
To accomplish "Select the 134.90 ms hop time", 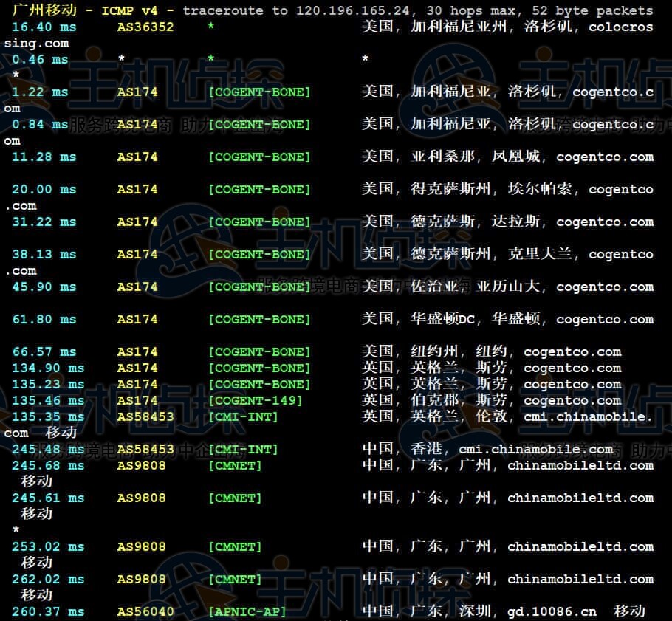I will [x=48, y=368].
